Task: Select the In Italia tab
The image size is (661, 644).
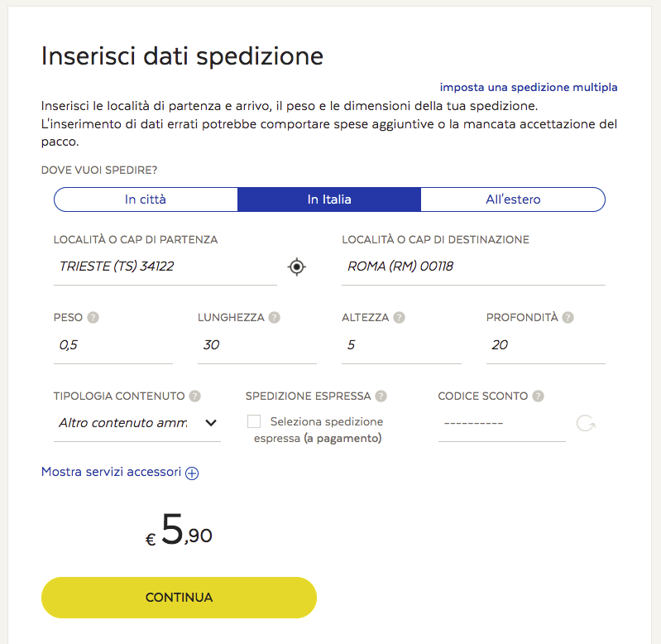Action: 329,199
